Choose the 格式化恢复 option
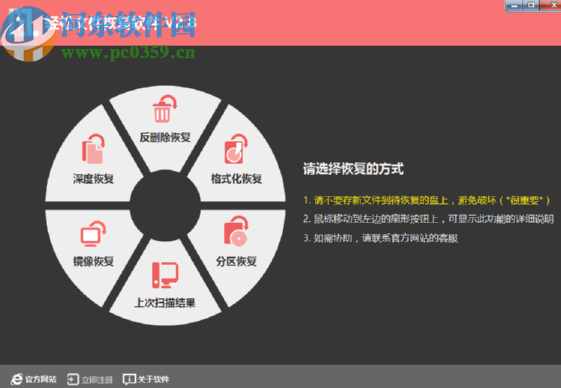This screenshot has width=561, height=388. [x=236, y=179]
